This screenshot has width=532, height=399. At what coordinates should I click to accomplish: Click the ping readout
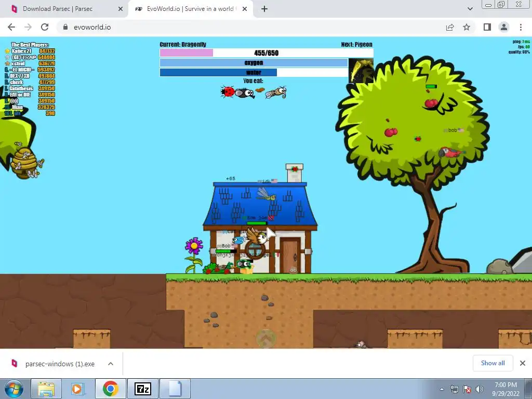tap(521, 42)
